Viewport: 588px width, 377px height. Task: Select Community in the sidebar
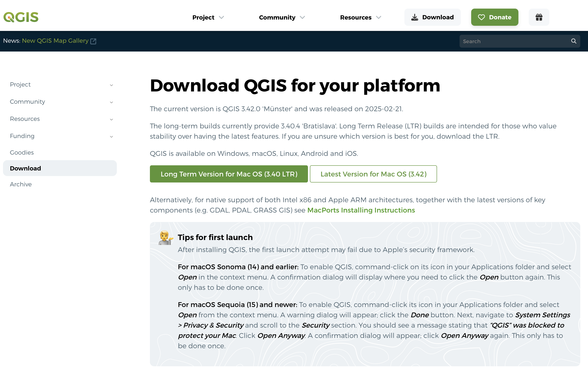tap(27, 102)
